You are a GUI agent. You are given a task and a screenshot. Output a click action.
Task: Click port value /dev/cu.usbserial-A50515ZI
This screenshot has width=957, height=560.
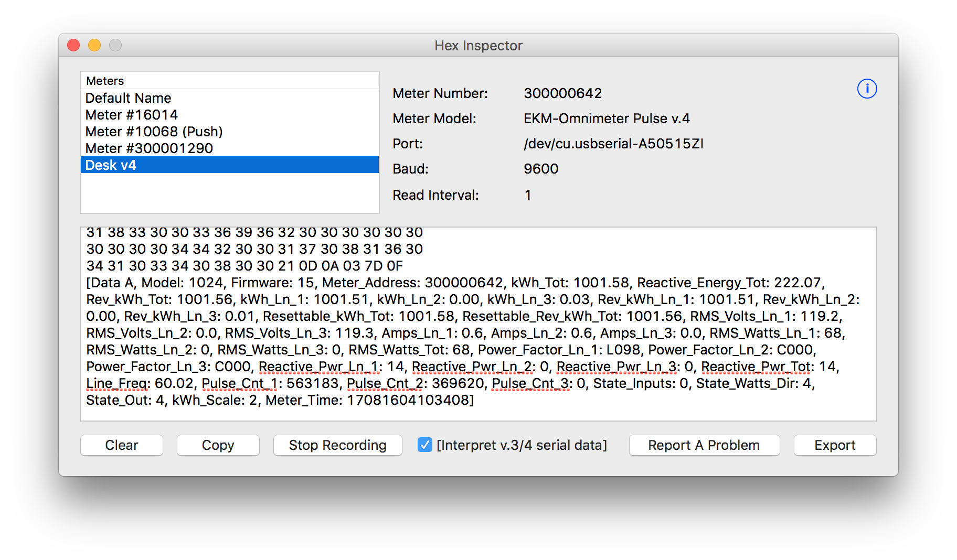tap(613, 144)
